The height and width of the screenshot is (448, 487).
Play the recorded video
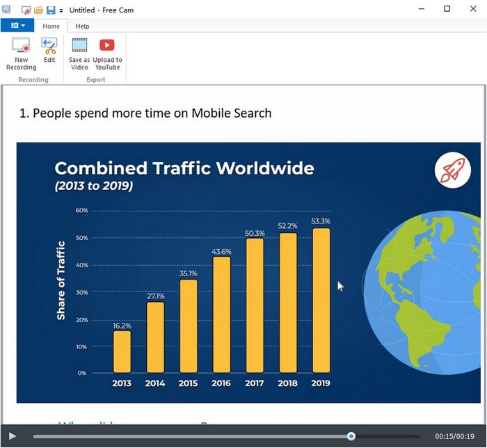tap(12, 436)
